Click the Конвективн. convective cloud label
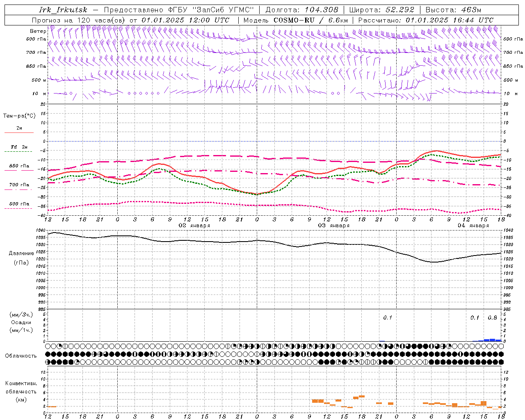The width and height of the screenshot is (525, 420). (21, 383)
